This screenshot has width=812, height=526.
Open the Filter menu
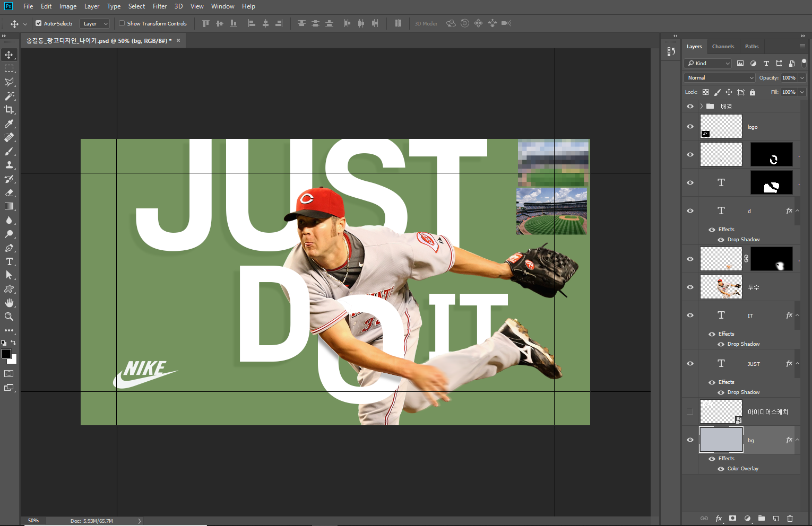tap(160, 6)
